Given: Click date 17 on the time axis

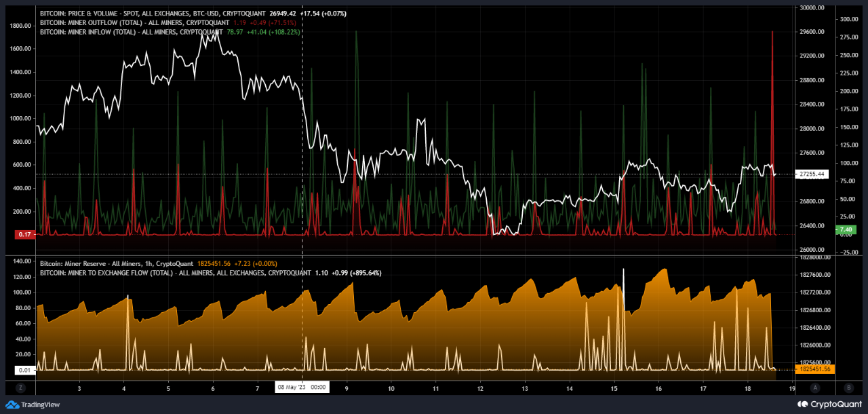Looking at the screenshot, I should coord(703,388).
